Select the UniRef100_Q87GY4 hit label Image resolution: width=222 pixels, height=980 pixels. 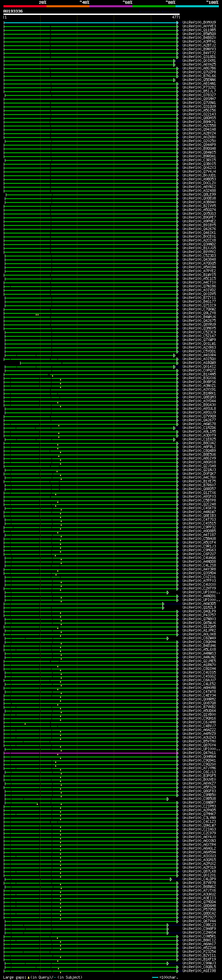(199, 745)
